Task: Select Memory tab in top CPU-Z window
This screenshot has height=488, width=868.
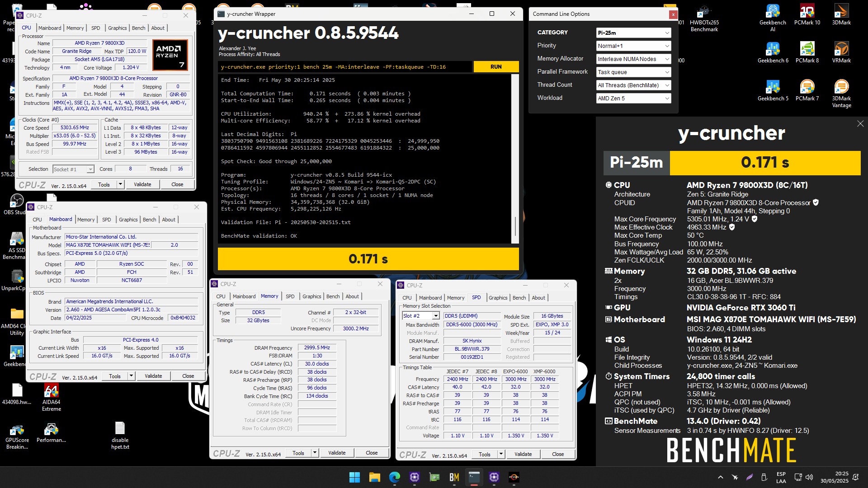Action: pos(75,28)
